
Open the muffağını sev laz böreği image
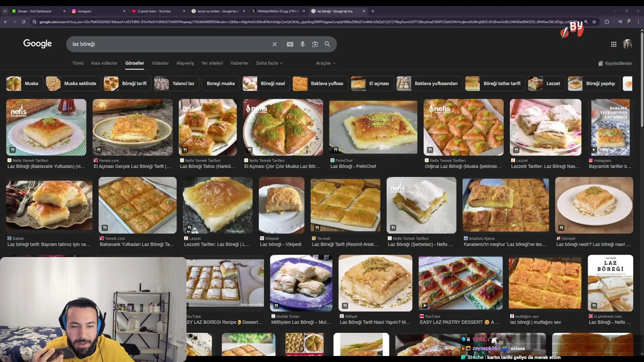[x=545, y=283]
